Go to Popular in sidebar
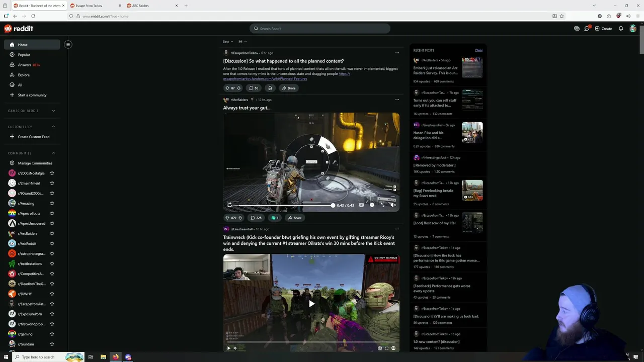This screenshot has height=362, width=644. (x=32, y=54)
